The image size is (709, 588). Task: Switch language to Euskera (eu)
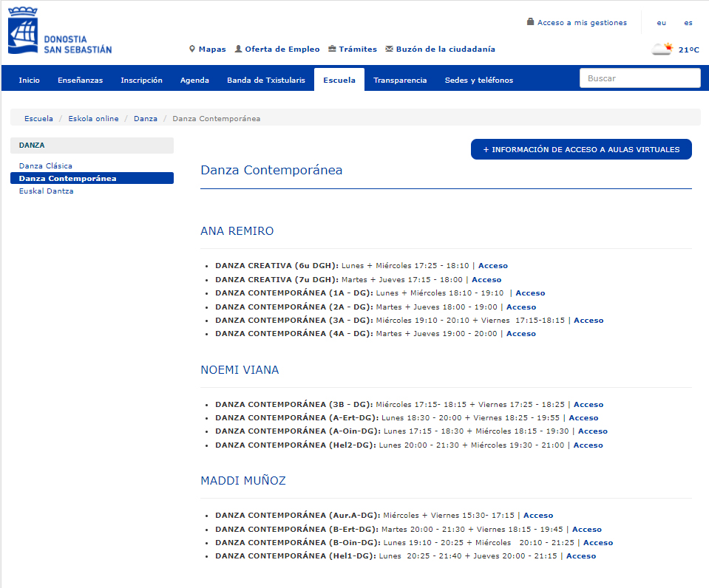[x=661, y=23]
